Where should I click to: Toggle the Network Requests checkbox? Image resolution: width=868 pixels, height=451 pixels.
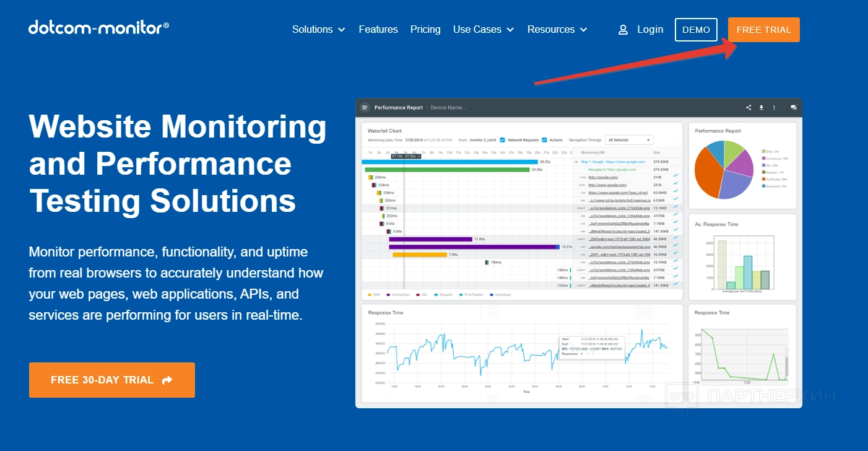coord(502,140)
